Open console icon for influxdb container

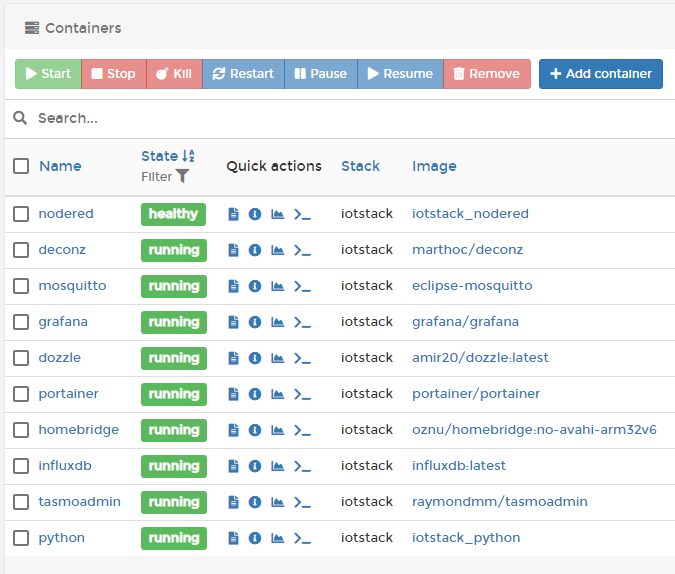pos(302,466)
